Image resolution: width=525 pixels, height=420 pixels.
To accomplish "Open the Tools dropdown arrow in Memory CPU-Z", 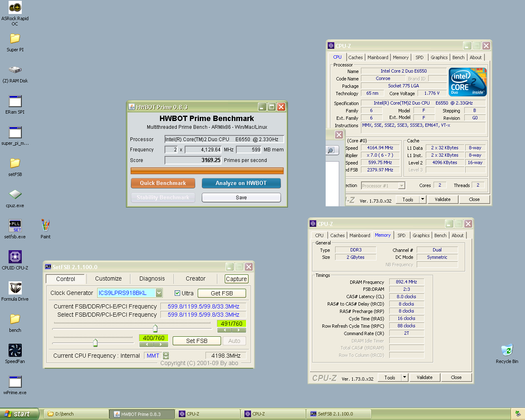I will [405, 377].
